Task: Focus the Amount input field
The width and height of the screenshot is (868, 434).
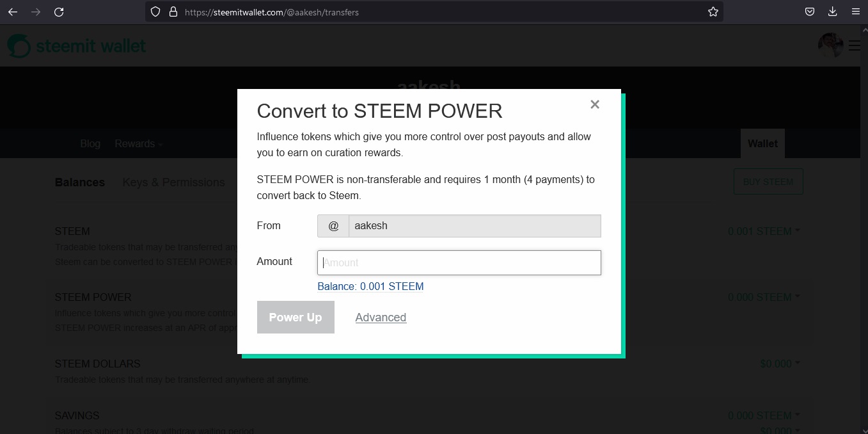Action: 459,262
